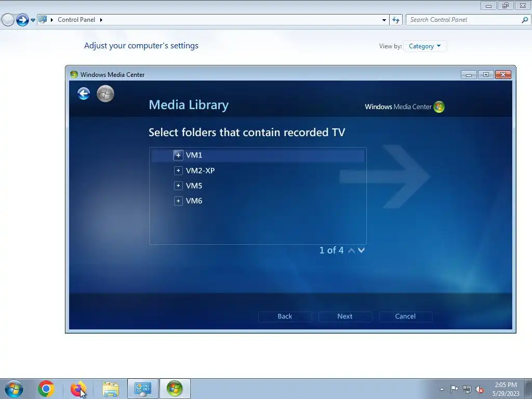Viewport: 532px width, 399px height.
Task: Click the arrow after Control Panel breadcrumb
Action: (101, 20)
